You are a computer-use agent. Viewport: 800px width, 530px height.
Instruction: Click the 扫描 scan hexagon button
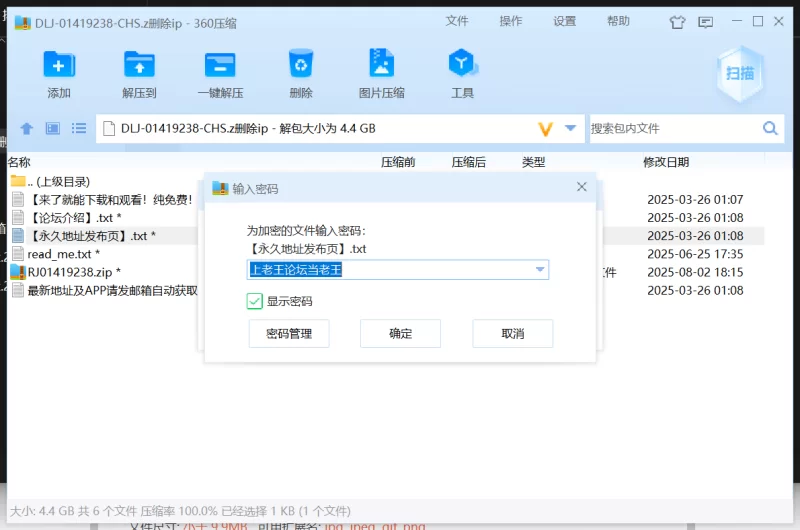click(740, 74)
